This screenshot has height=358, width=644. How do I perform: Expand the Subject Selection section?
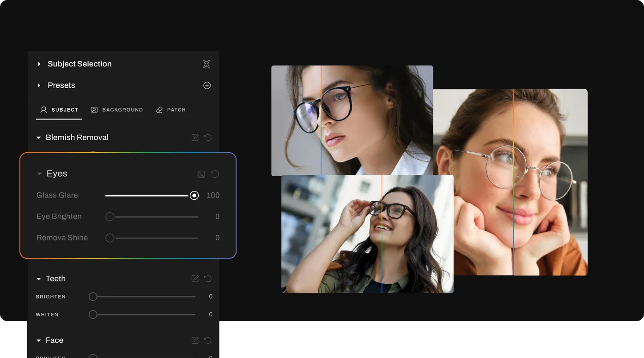click(39, 64)
